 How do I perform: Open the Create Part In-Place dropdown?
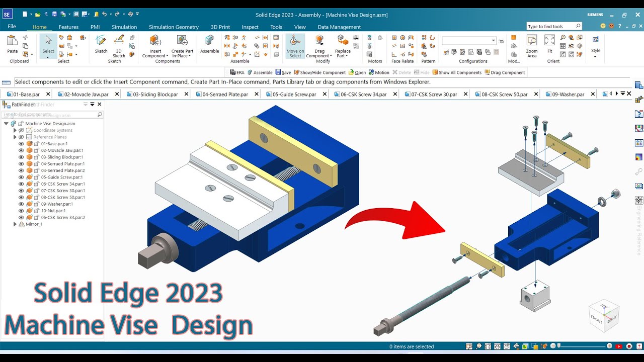tap(189, 56)
